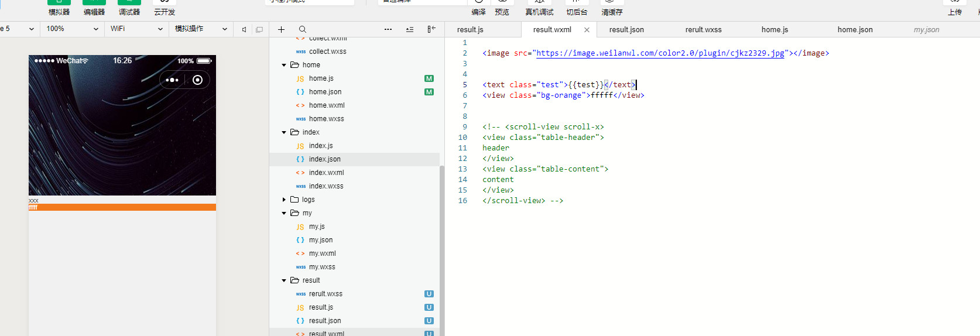Click the search icon in file panel
This screenshot has height=336, width=980.
coord(302,29)
